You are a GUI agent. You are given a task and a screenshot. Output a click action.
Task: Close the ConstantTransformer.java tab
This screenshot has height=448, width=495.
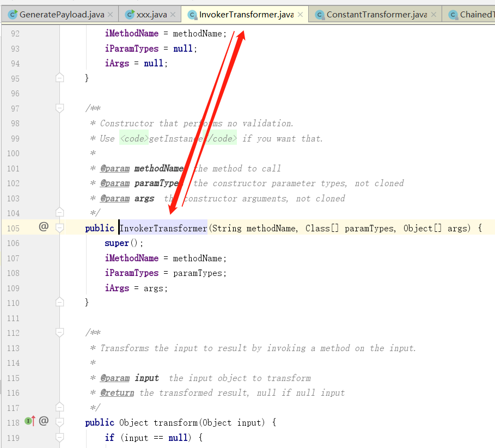(434, 15)
